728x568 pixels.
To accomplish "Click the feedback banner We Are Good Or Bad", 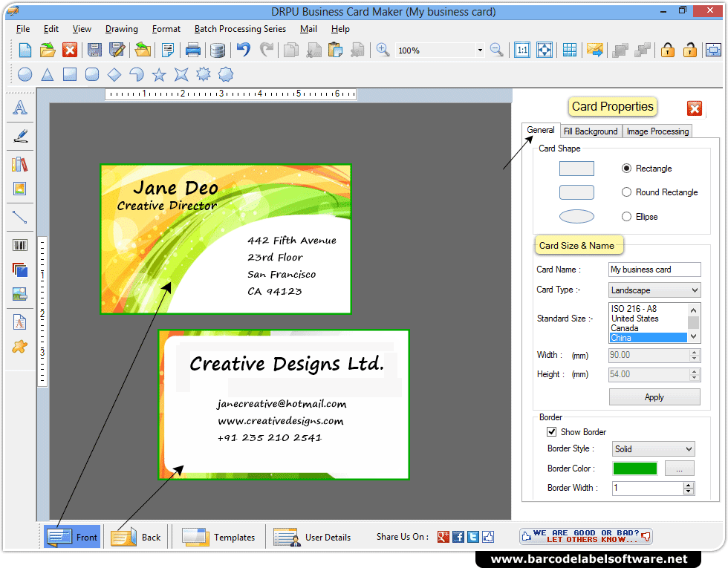I will pos(586,536).
